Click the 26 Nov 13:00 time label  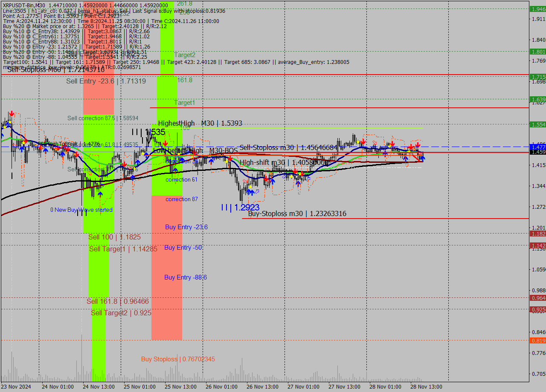pos(262,387)
